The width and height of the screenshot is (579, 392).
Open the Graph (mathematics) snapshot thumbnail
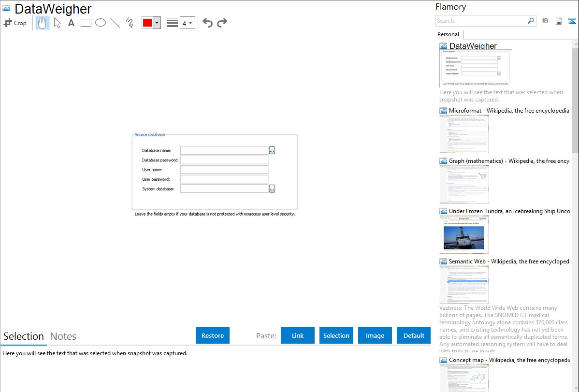pos(464,184)
